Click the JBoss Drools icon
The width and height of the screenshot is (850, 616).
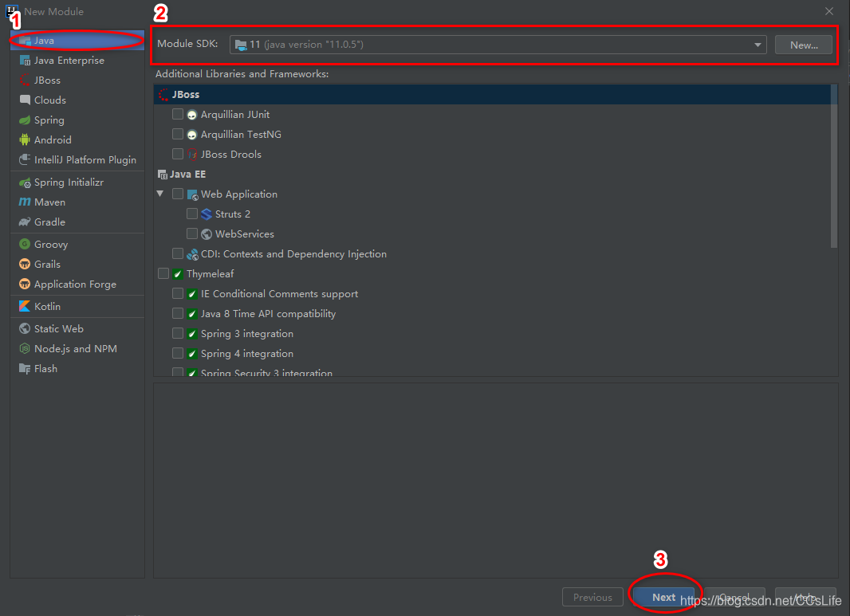click(192, 155)
